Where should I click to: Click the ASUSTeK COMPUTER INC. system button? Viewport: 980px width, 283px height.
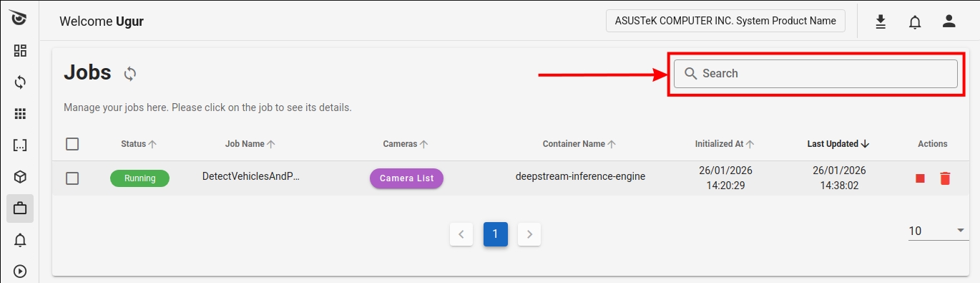click(x=725, y=21)
